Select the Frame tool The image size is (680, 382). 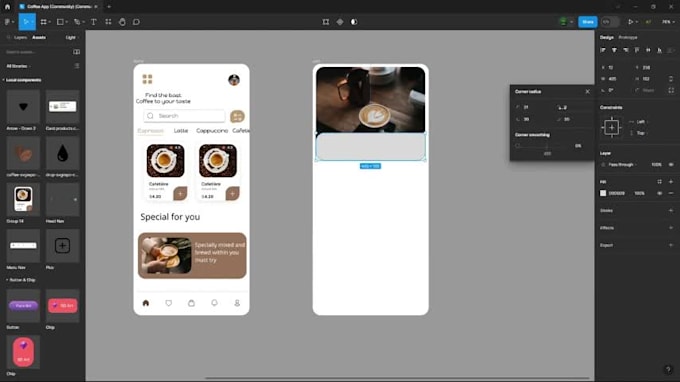(x=43, y=22)
